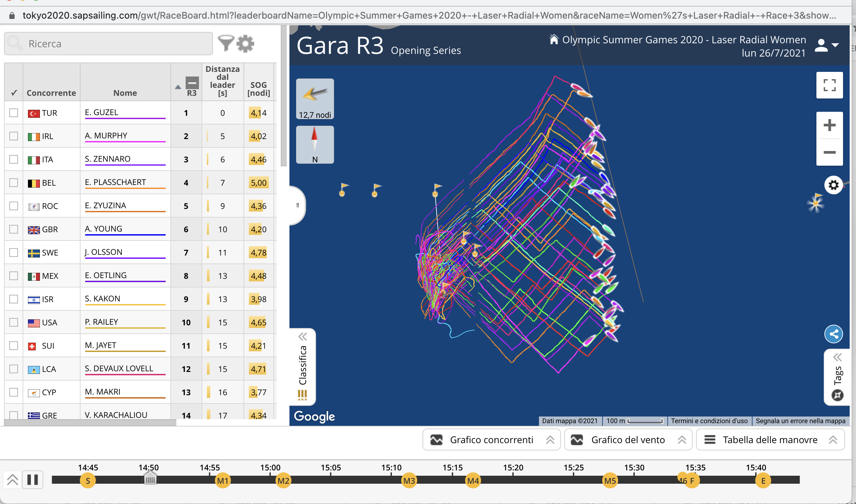The image size is (856, 504).
Task: Check the IRL A. MURPHY row
Action: pos(14,136)
